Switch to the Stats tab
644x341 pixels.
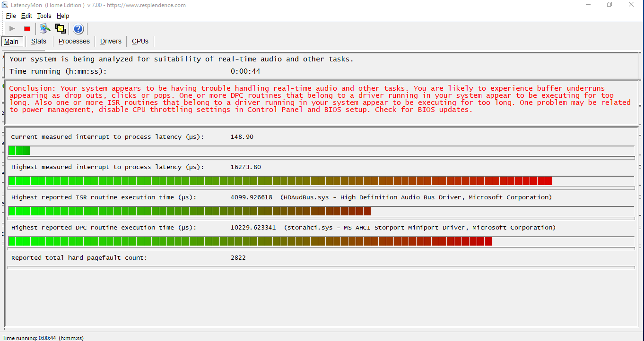[x=39, y=41]
